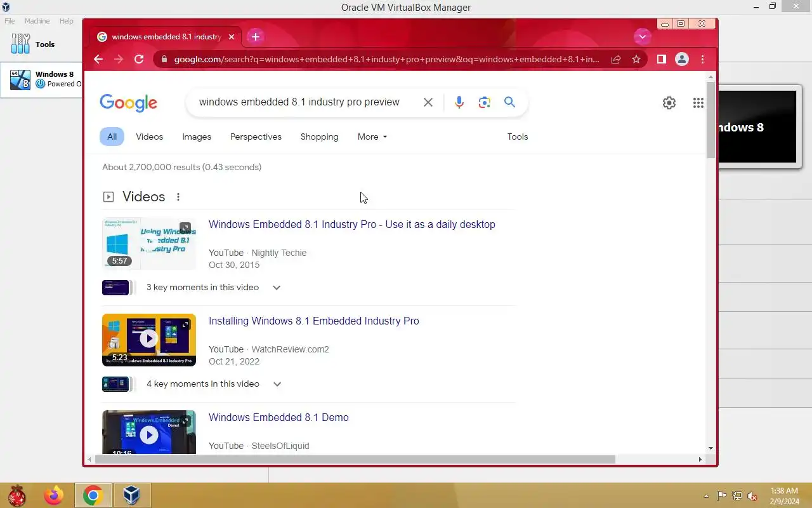
Task: Open 'Installing Windows 8.1 Embedded Industry Pro' link
Action: (x=314, y=321)
